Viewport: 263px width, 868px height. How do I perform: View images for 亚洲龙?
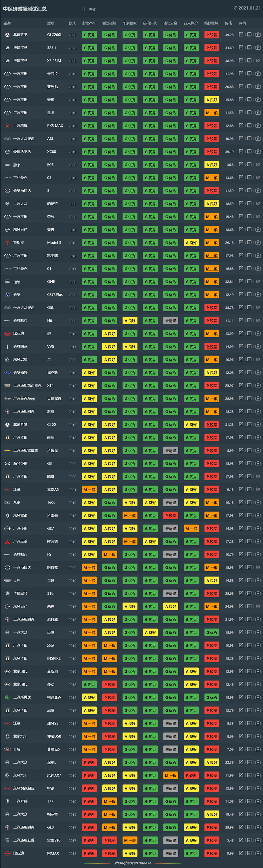coord(250,87)
